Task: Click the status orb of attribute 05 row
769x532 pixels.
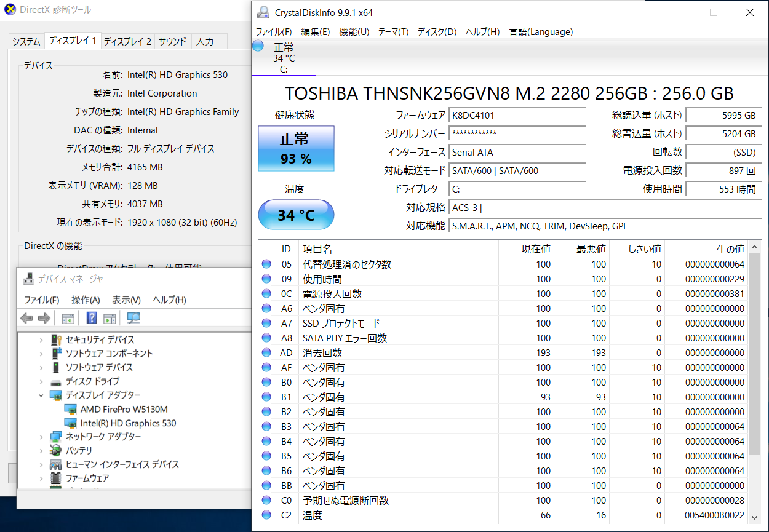Action: coord(266,264)
